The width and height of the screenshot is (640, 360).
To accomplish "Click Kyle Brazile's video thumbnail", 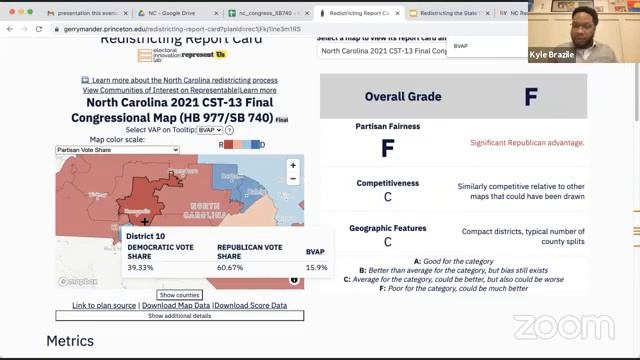I will (x=584, y=31).
